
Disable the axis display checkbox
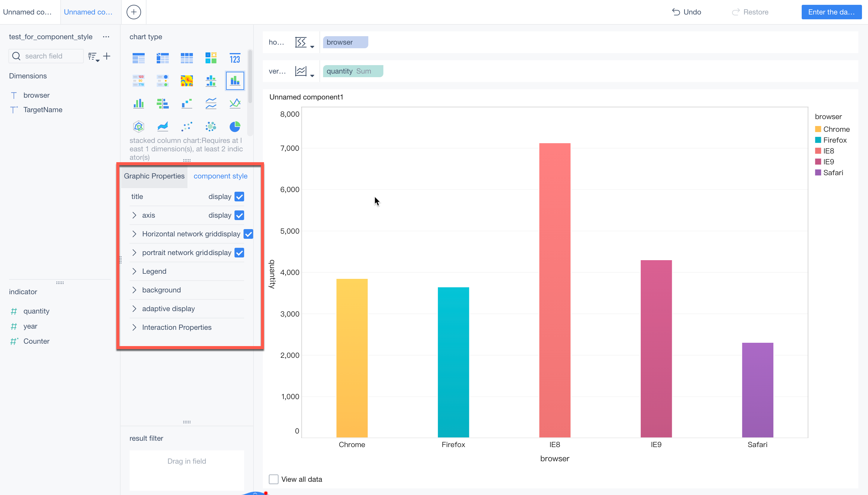pyautogui.click(x=240, y=215)
